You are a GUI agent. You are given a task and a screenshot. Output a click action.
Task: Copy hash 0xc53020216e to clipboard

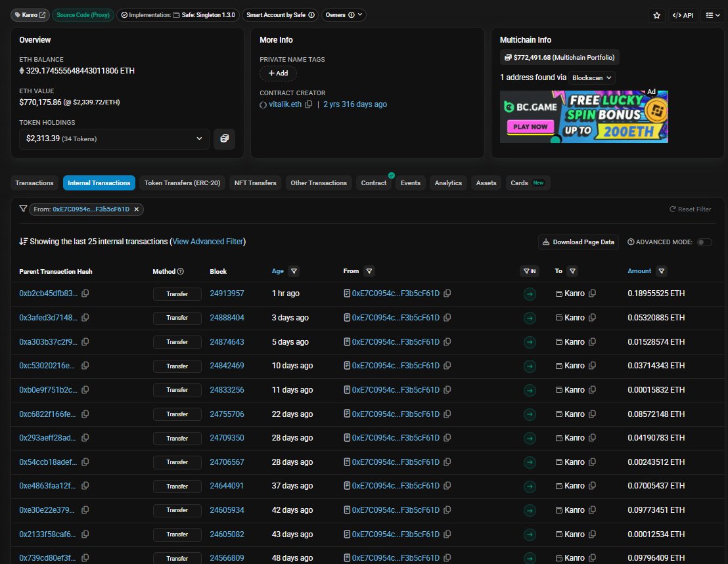[85, 366]
